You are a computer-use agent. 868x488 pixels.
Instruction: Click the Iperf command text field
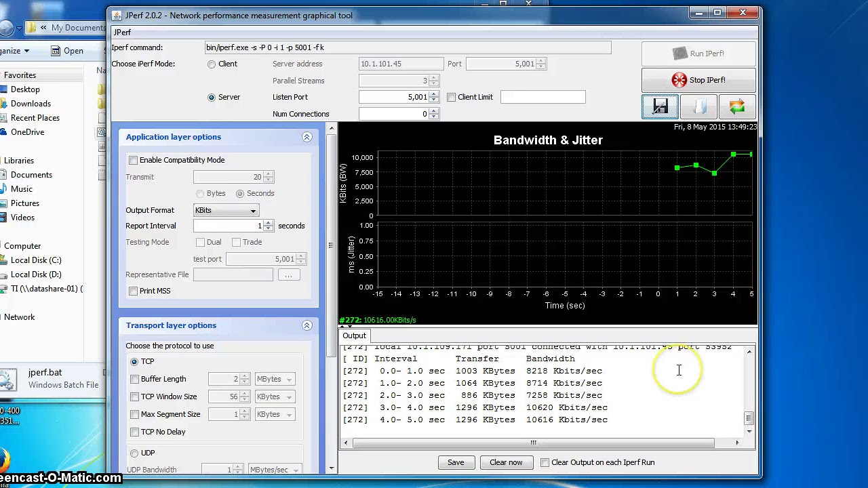pyautogui.click(x=408, y=47)
